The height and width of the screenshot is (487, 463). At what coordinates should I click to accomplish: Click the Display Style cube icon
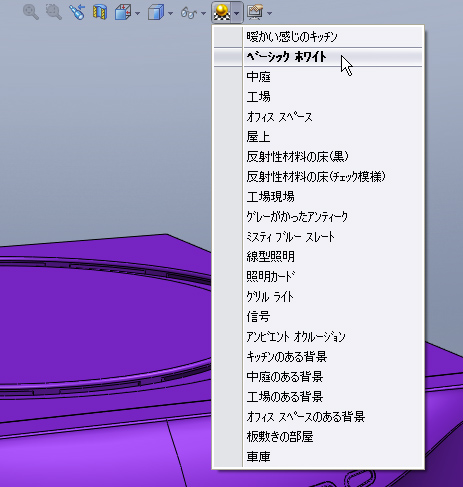pyautogui.click(x=155, y=13)
